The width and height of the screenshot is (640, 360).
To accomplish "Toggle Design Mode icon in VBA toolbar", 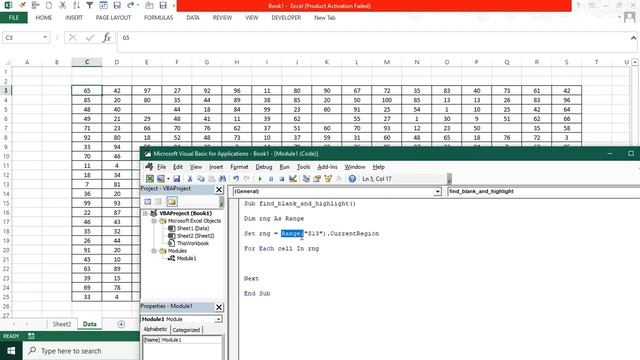I will 293,179.
